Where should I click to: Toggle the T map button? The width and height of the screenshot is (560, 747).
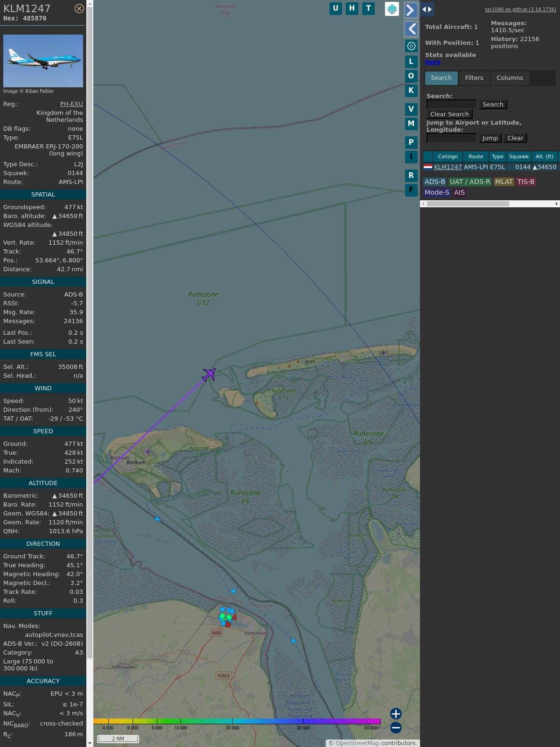tap(369, 8)
